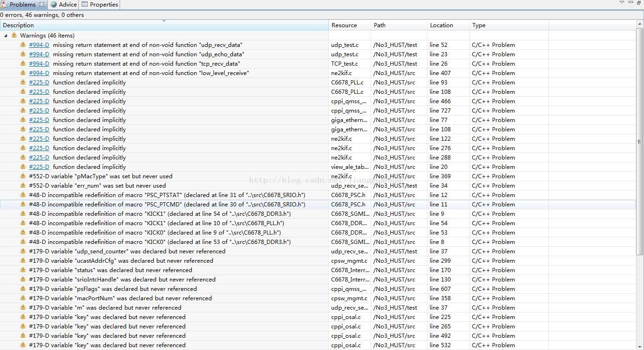Screen dimensions: 644x350
Task: Click warning icon of pMacType variable row
Action: pos(23,176)
